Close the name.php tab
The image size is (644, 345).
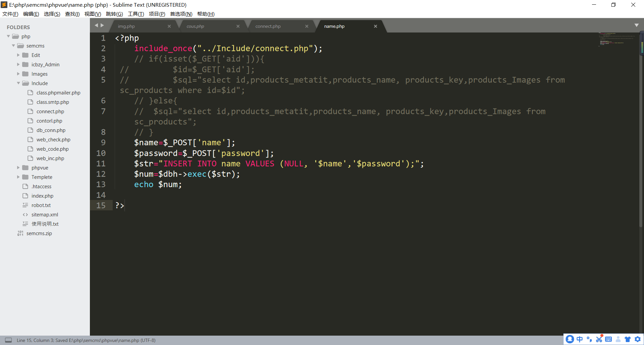tap(375, 26)
